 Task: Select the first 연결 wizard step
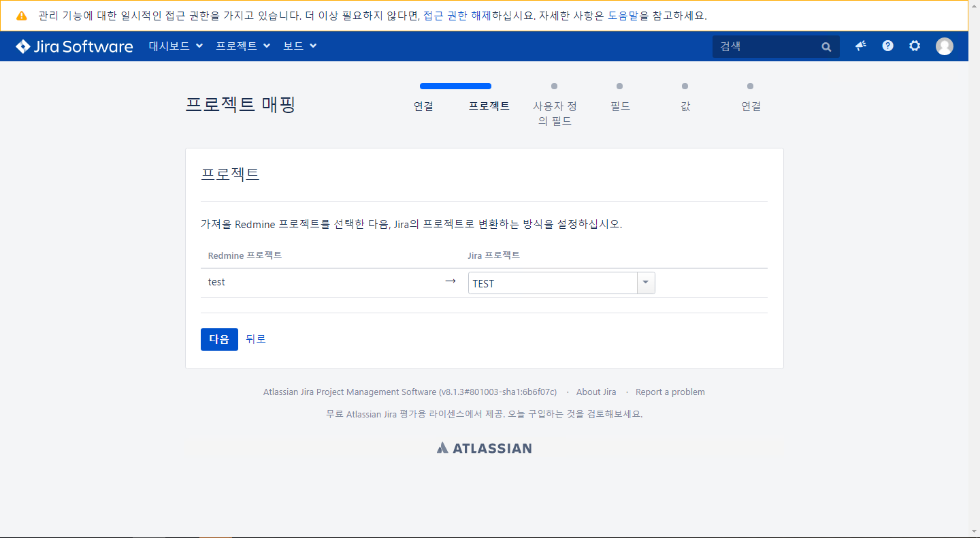tap(423, 106)
